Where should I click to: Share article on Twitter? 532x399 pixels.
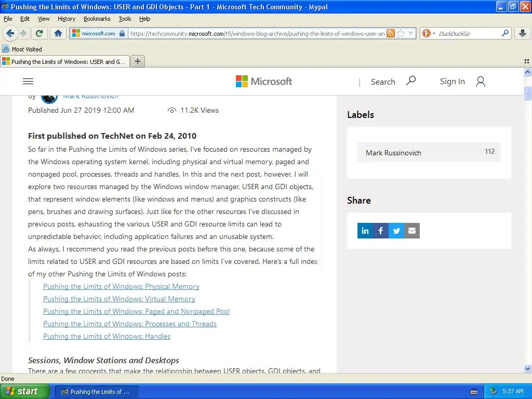[396, 231]
